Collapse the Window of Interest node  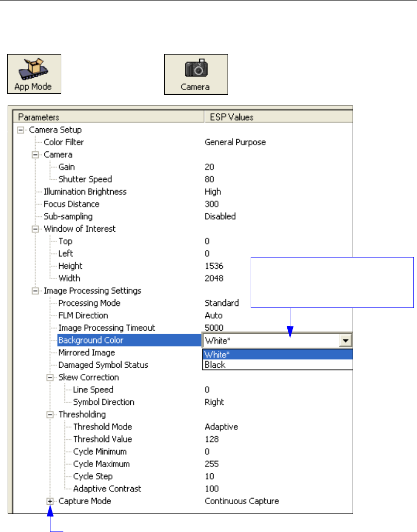(x=35, y=229)
